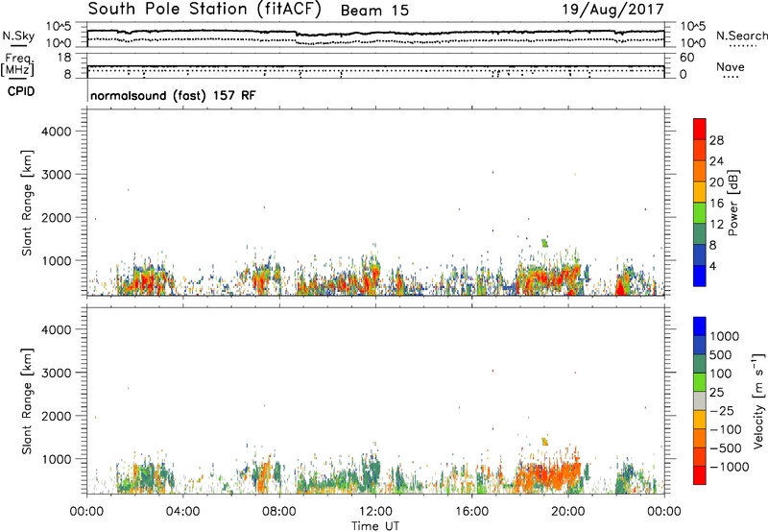Click the gray segment of velocity colorbar

700,401
